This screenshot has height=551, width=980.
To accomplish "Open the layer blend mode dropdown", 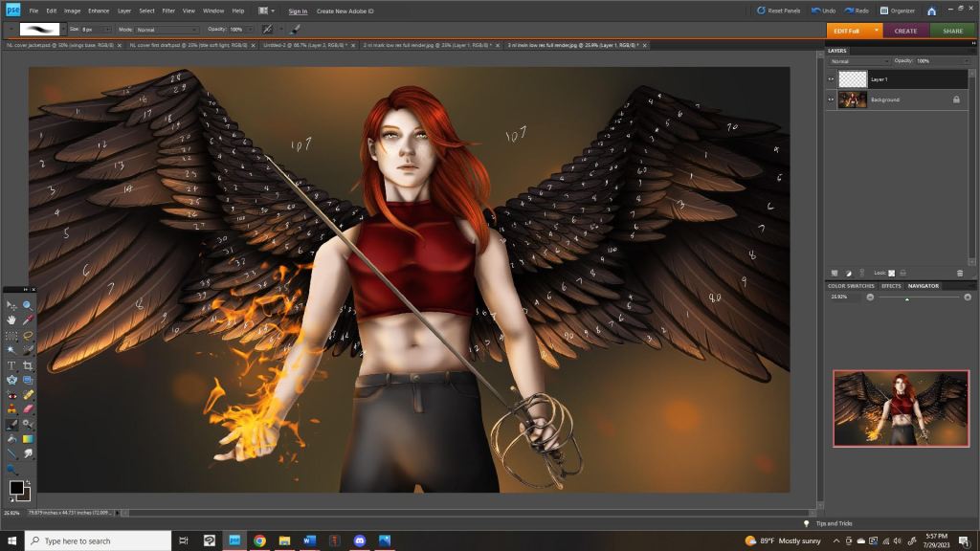I will click(x=858, y=60).
